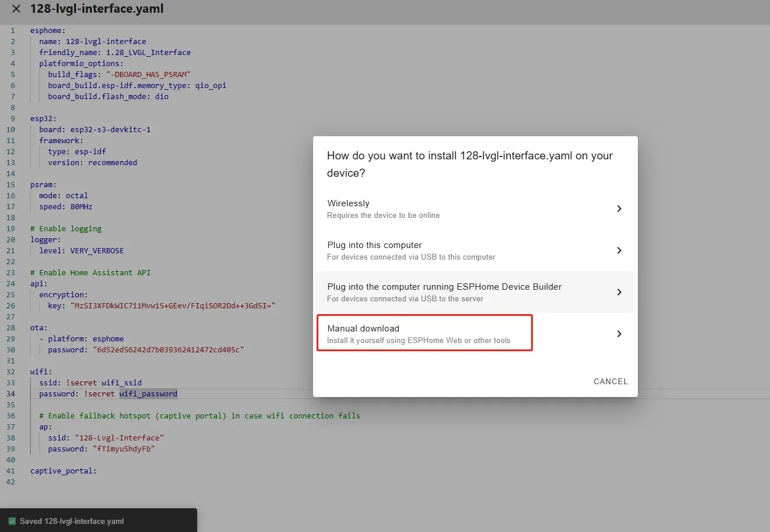Click the highlighted wifi_password text
The width and height of the screenshot is (770, 532).
148,394
